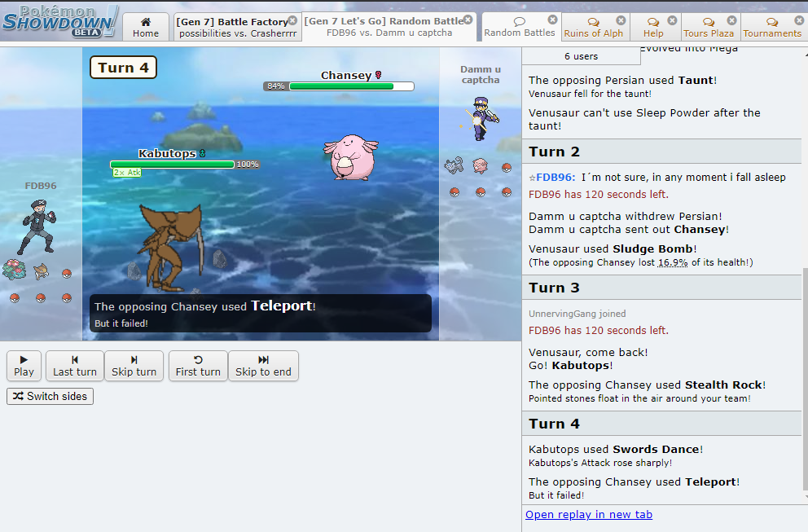Close the Ruins of Alph tab
Screen dimensions: 808x532
click(621, 20)
